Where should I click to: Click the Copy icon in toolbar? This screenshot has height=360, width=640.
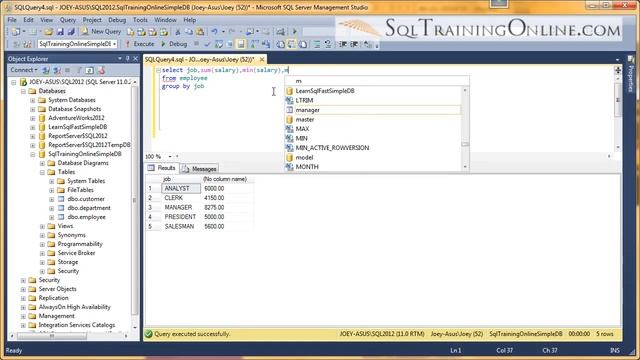pos(189,31)
